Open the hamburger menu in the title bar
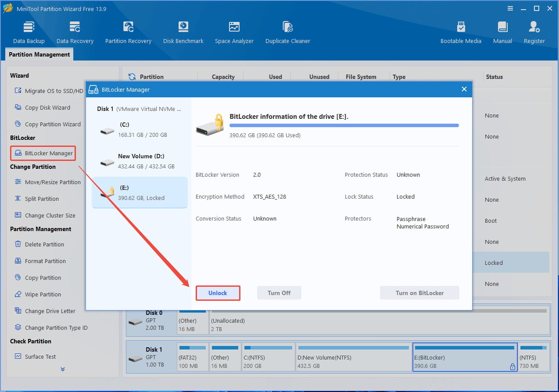The height and width of the screenshot is (392, 559). [510, 8]
